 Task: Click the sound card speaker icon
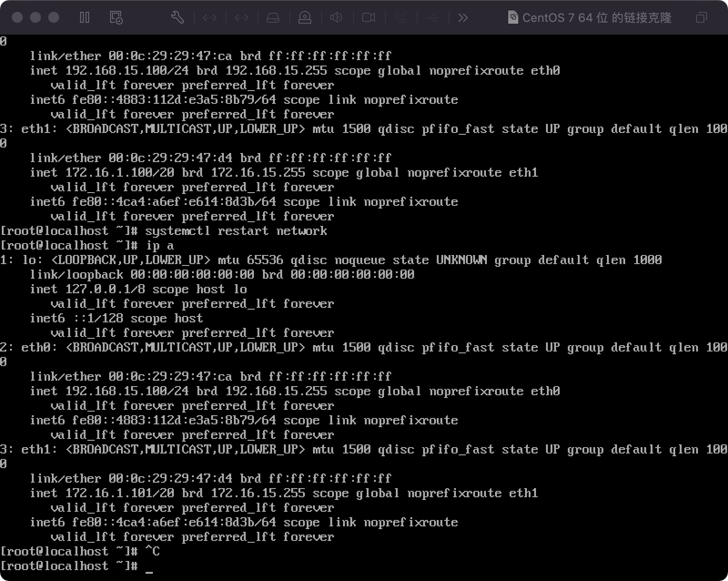[336, 18]
